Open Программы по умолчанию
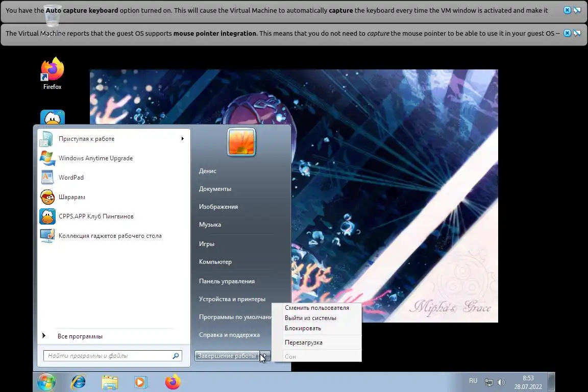This screenshot has width=588, height=392. [x=235, y=317]
